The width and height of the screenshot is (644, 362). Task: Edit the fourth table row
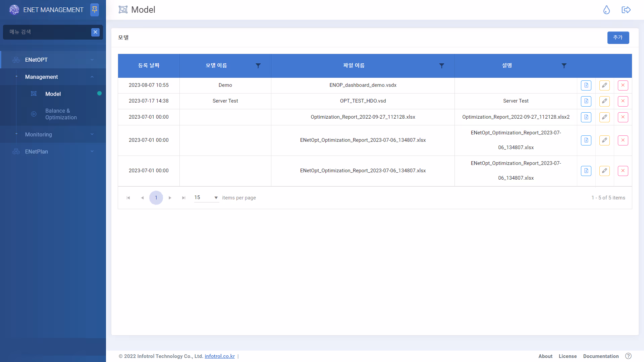point(604,140)
